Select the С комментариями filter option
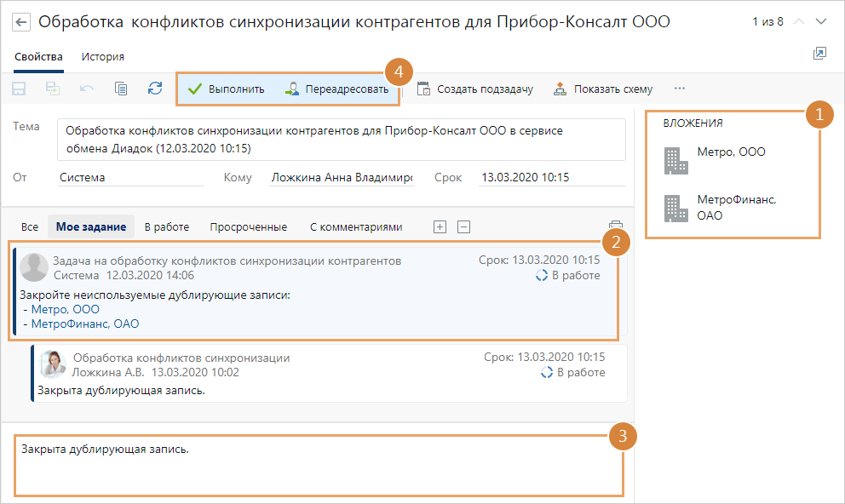Viewport: 845px width, 504px height. [354, 226]
